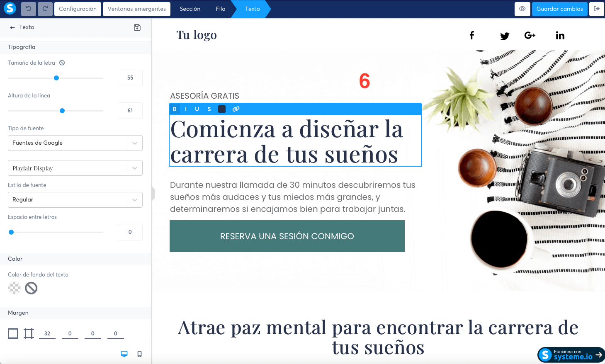Toggle italic formatting on the heading

pyautogui.click(x=186, y=109)
